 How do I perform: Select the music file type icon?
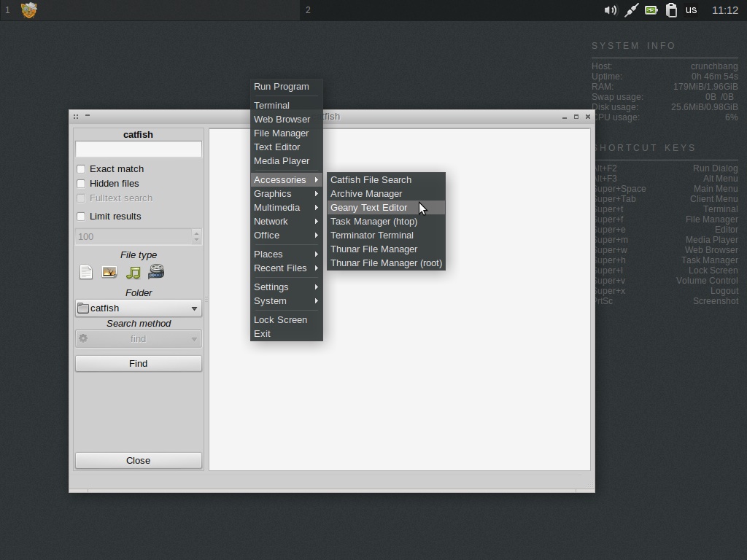tap(133, 273)
